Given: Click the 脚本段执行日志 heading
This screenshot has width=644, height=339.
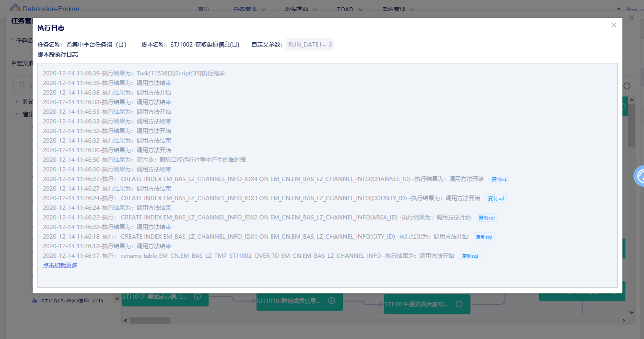Looking at the screenshot, I should [58, 55].
